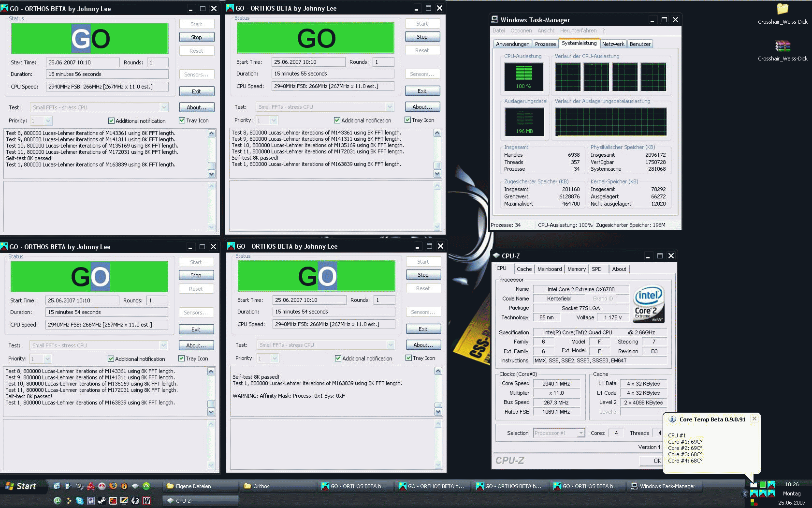Image resolution: width=812 pixels, height=508 pixels.
Task: Click the green square tray icon
Action: click(763, 484)
